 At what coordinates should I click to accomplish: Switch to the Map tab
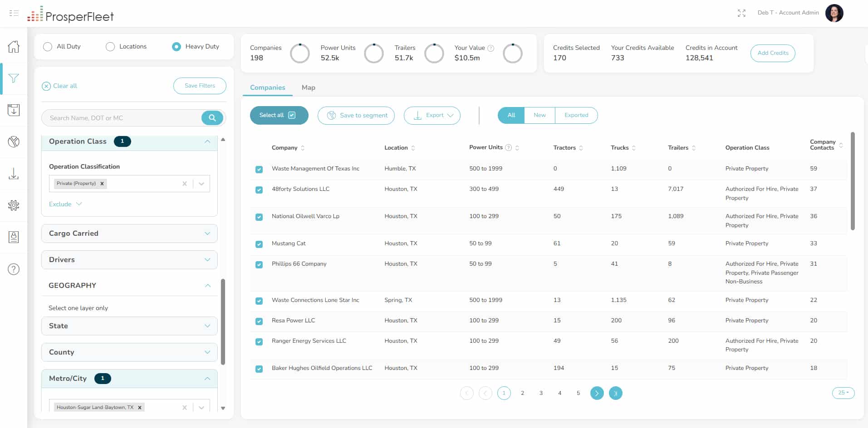point(309,88)
